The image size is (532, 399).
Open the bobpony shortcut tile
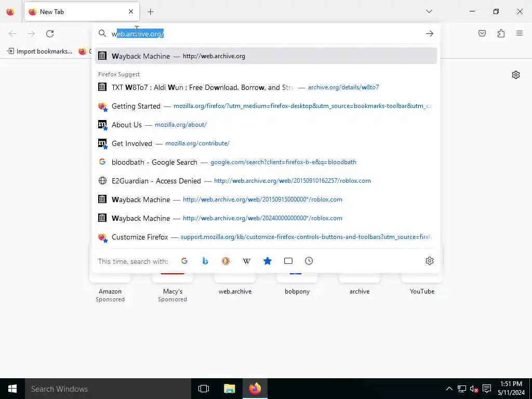click(x=297, y=284)
